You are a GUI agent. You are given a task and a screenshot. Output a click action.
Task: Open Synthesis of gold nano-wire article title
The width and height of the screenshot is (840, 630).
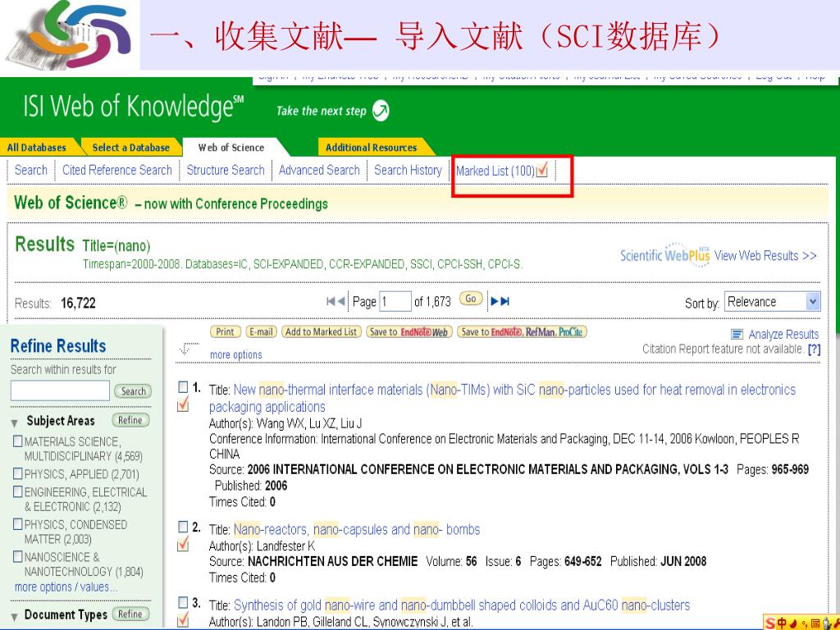462,605
